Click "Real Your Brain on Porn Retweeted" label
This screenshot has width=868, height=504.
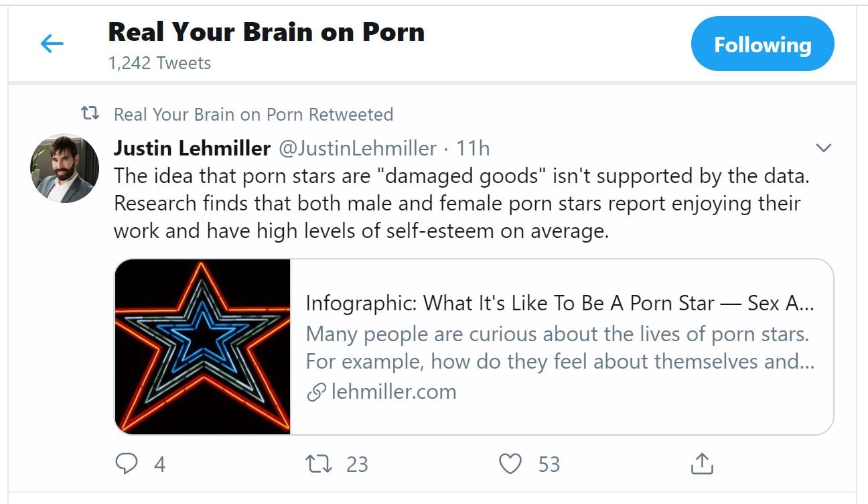click(x=253, y=114)
